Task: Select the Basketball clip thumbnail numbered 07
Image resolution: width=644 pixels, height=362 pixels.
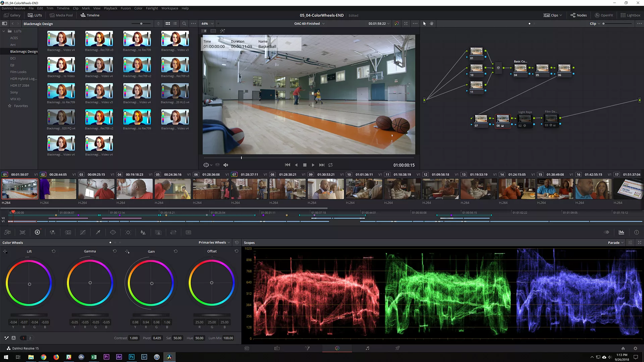Action: (x=250, y=189)
